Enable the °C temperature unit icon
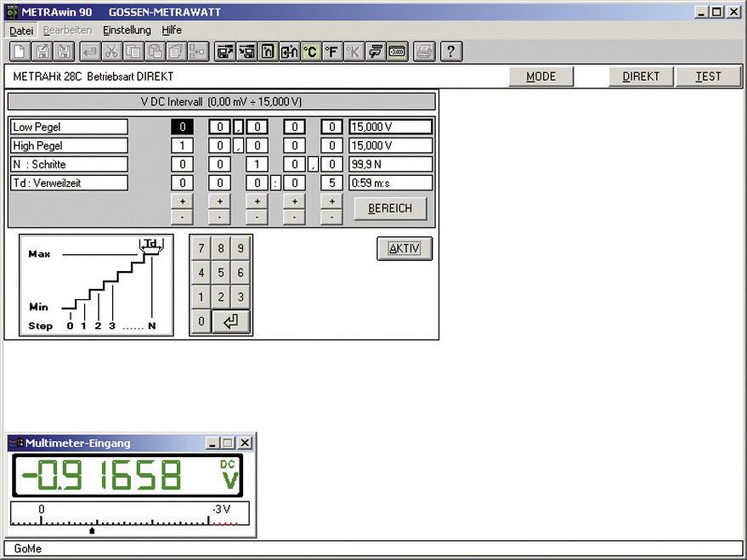This screenshot has height=560, width=747. [311, 52]
